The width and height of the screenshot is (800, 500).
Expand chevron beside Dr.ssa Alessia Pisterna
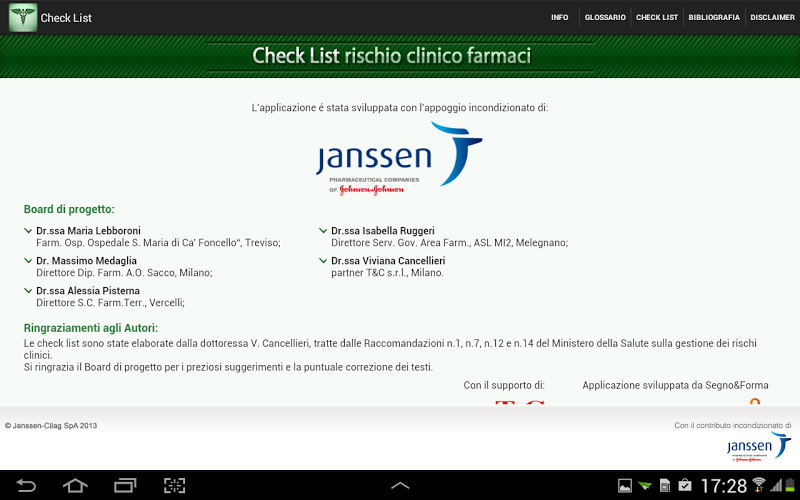pyautogui.click(x=28, y=291)
